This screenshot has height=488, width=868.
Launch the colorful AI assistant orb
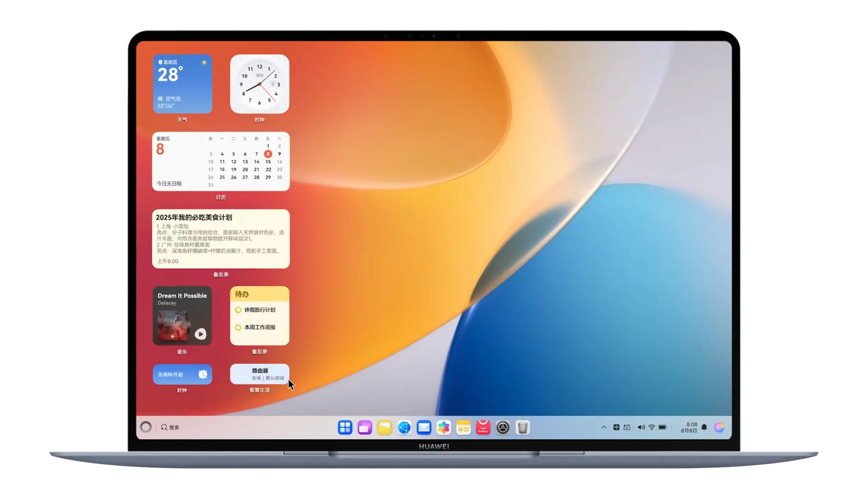tap(719, 427)
